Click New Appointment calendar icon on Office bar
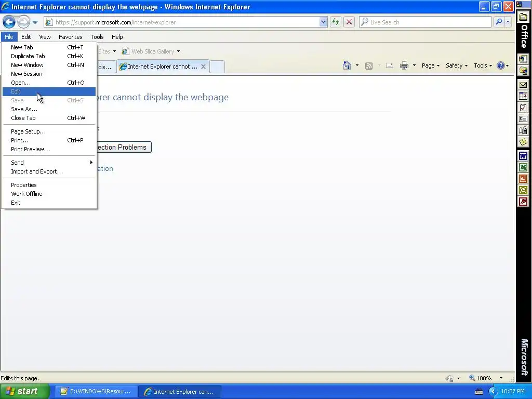 (523, 96)
